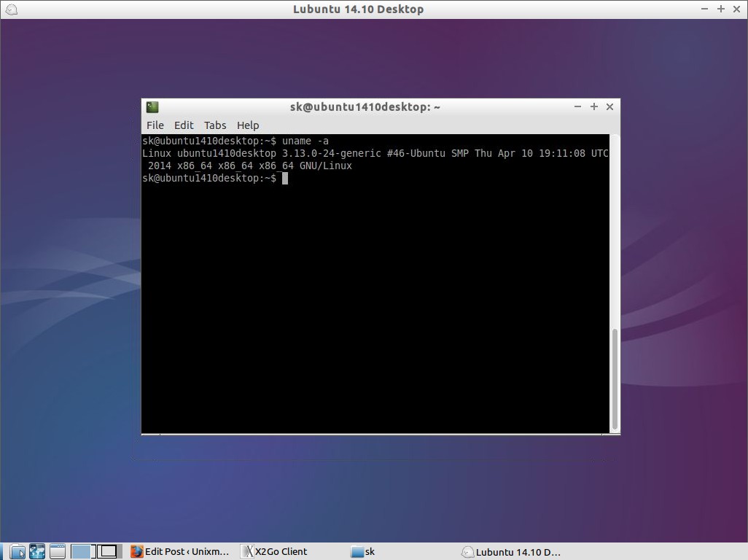This screenshot has width=748, height=560.
Task: Open the file manager panel icon
Action: (x=17, y=551)
